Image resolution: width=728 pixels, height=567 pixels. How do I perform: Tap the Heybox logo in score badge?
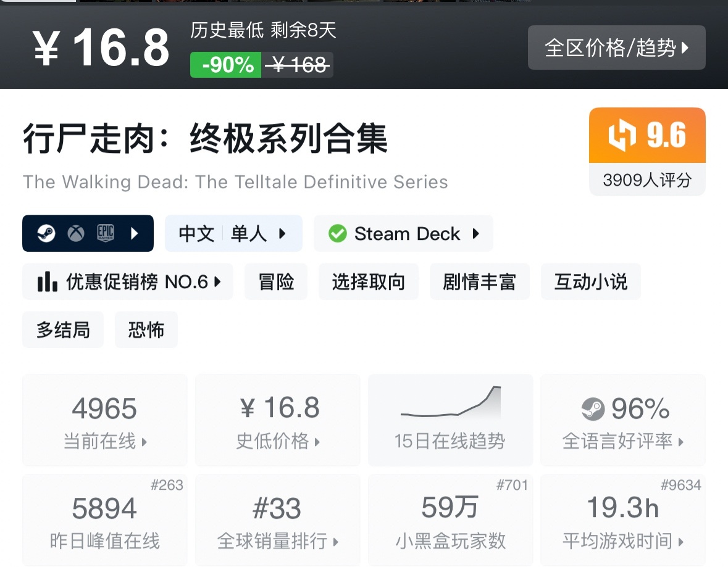click(621, 136)
